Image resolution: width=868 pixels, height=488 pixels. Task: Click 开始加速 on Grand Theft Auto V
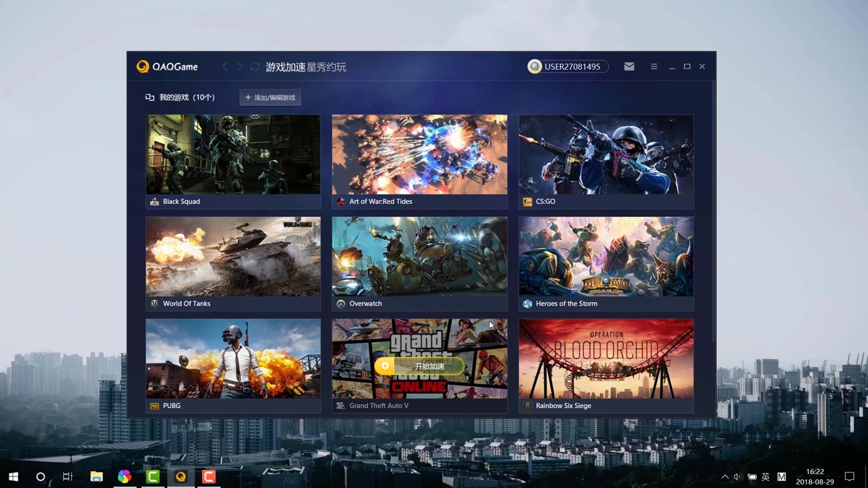click(x=419, y=366)
